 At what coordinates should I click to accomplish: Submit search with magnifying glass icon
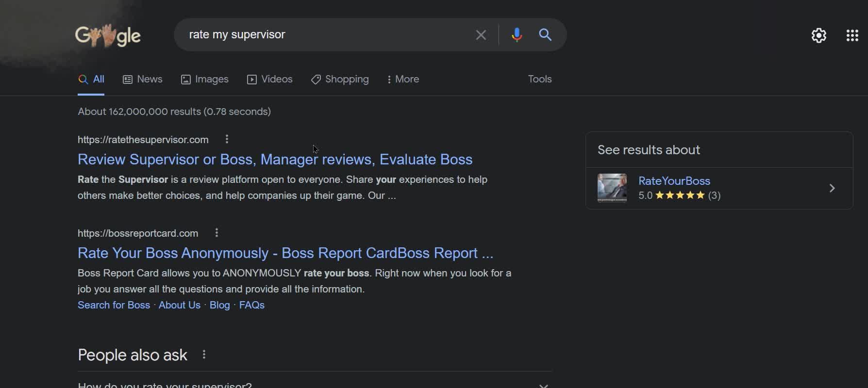coord(545,35)
